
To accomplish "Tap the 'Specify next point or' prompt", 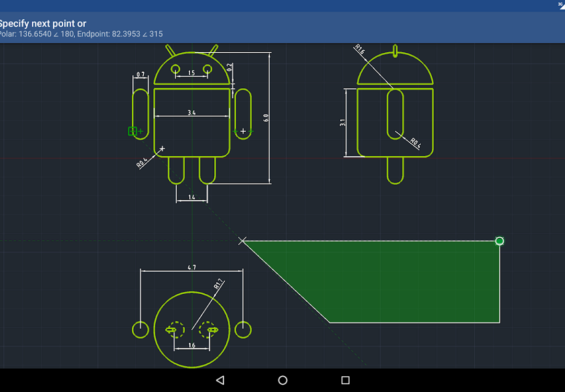I will pyautogui.click(x=43, y=24).
